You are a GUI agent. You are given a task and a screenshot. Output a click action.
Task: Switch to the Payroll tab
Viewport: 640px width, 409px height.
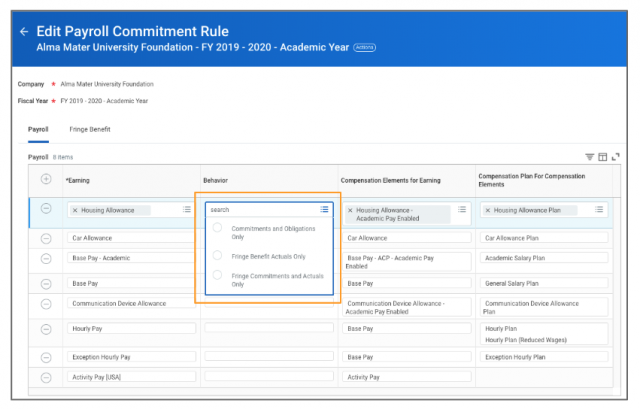(x=38, y=129)
